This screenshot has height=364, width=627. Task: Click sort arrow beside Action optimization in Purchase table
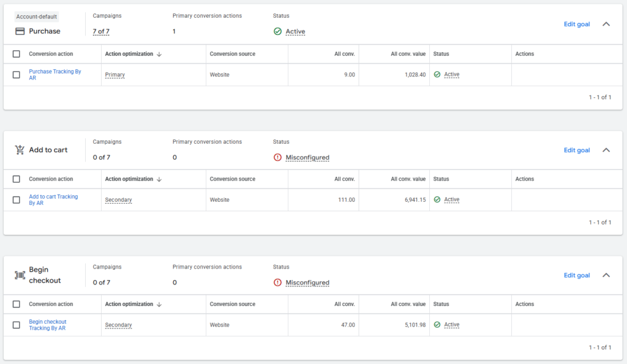[x=159, y=54]
